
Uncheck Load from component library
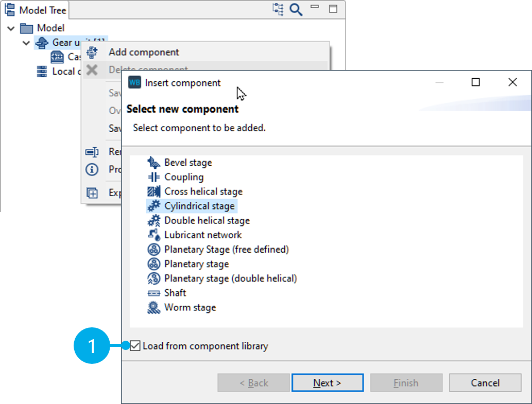pos(135,346)
